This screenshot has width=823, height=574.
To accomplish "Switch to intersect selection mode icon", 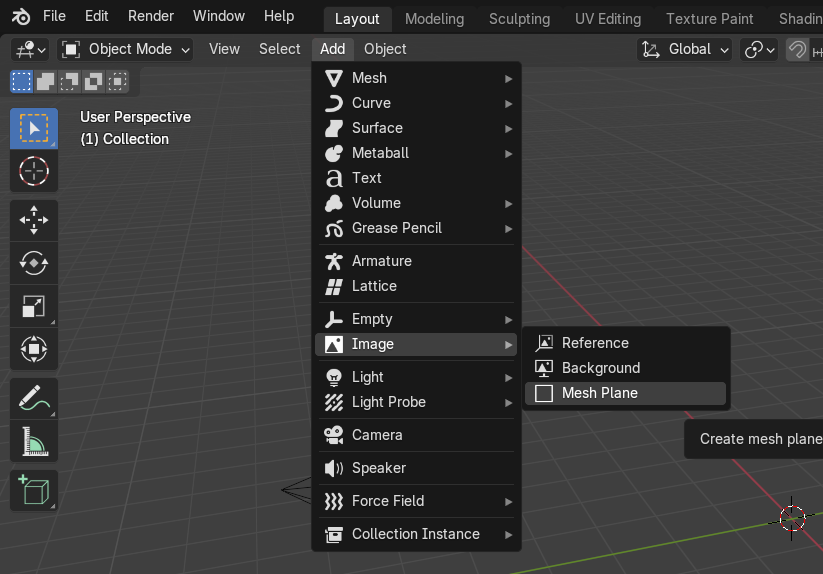I will click(x=118, y=81).
